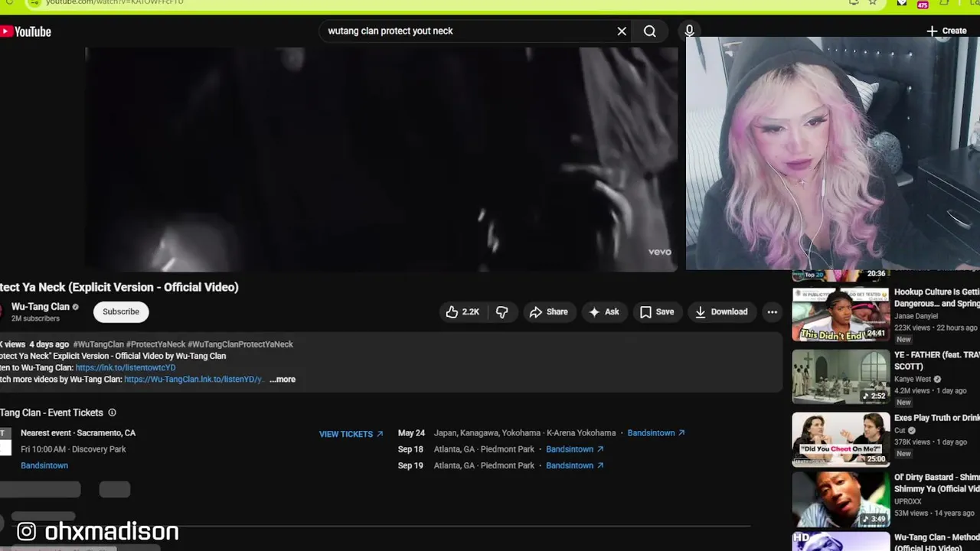Open Bandsintown link for May 24 Yokohama
Viewport: 980px width, 551px height.
tap(656, 433)
